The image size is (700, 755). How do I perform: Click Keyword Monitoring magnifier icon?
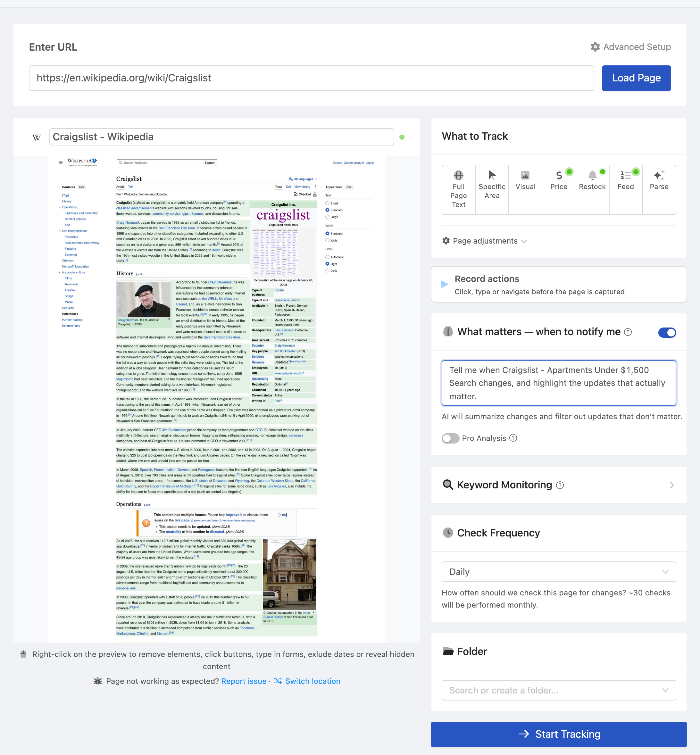click(x=448, y=485)
